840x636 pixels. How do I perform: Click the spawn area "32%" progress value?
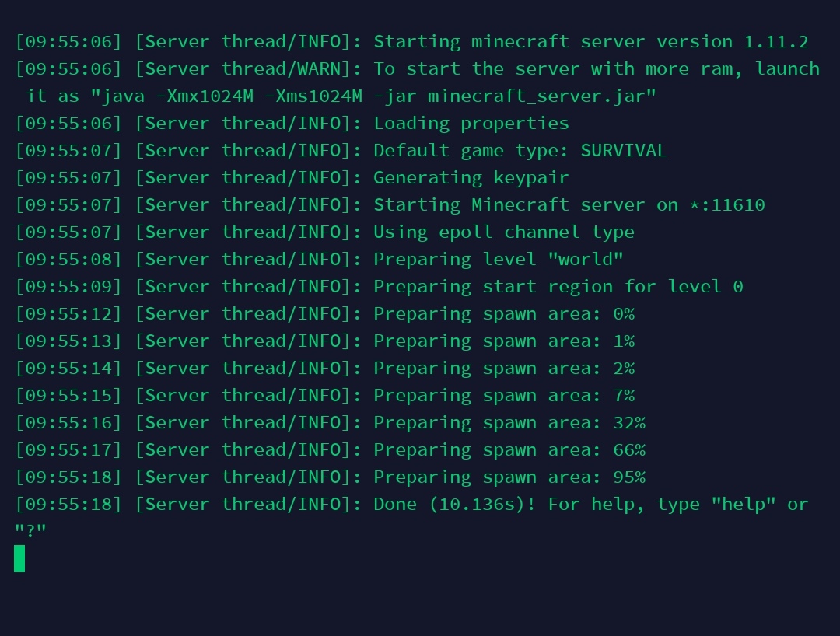[628, 423]
